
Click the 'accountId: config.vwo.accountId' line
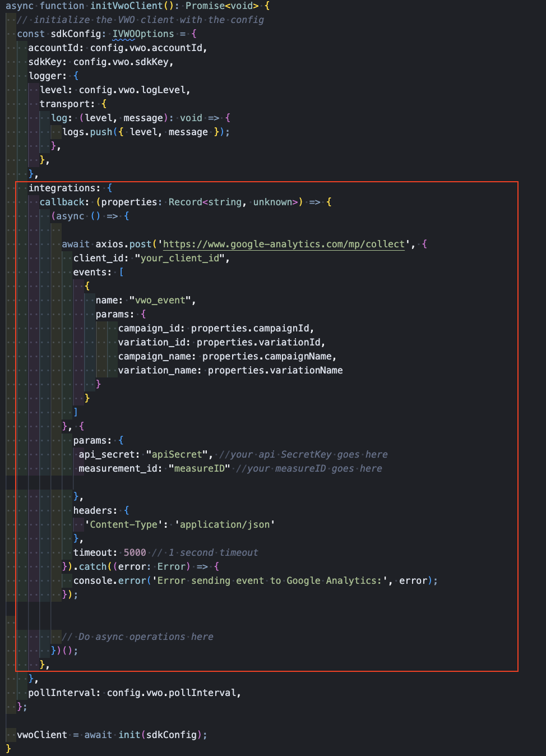point(118,48)
